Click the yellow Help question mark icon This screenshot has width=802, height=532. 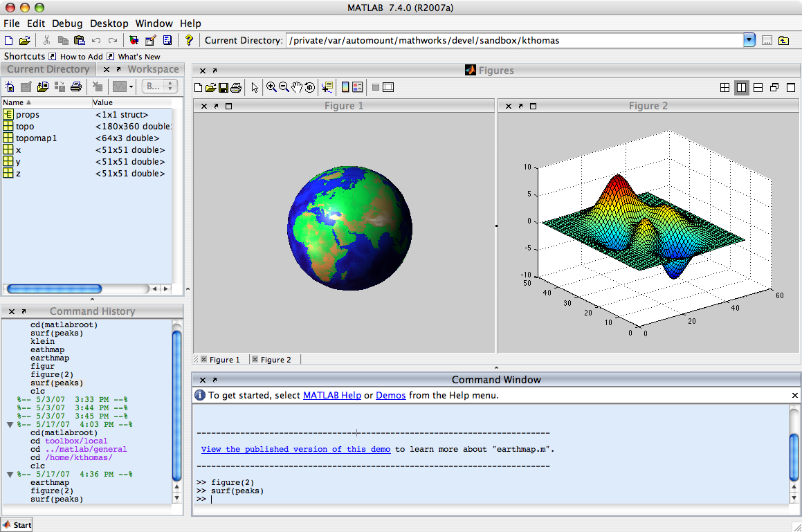click(x=189, y=40)
